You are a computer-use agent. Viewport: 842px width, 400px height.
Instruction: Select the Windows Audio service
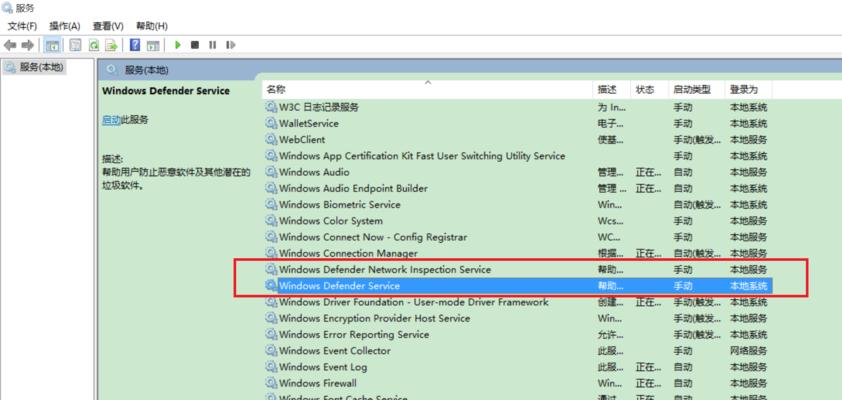coord(517,172)
